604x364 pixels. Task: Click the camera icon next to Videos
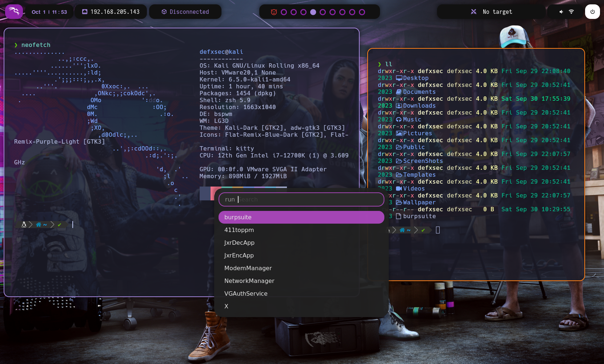pyautogui.click(x=399, y=188)
